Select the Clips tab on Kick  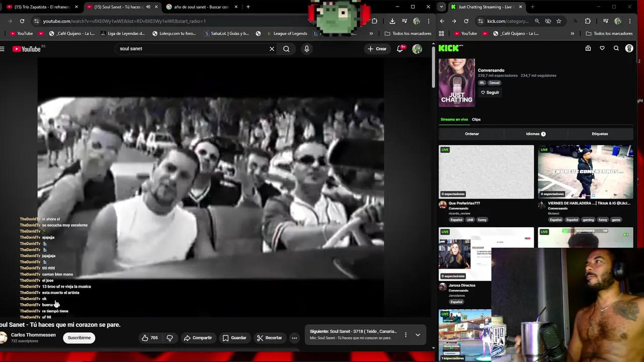[476, 120]
